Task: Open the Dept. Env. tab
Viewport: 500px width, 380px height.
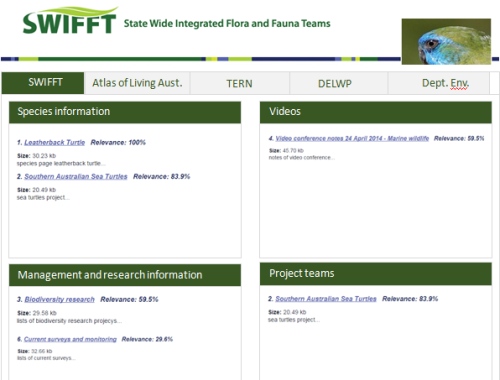Action: [445, 83]
